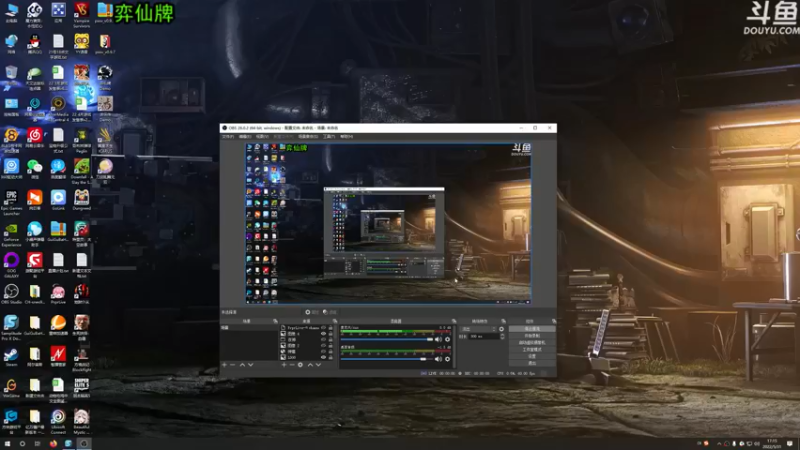Open the YY voice desktop icon

coord(81,44)
